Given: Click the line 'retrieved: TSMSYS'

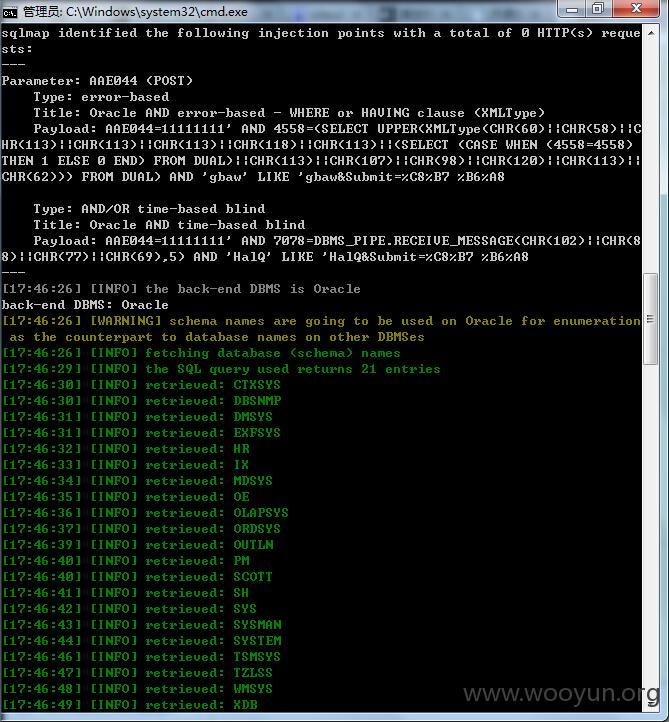Looking at the screenshot, I should [141, 657].
